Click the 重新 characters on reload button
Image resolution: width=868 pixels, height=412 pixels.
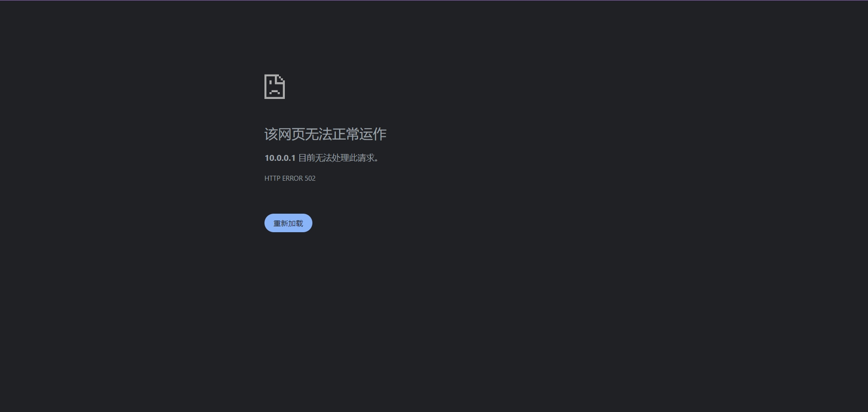[281, 223]
